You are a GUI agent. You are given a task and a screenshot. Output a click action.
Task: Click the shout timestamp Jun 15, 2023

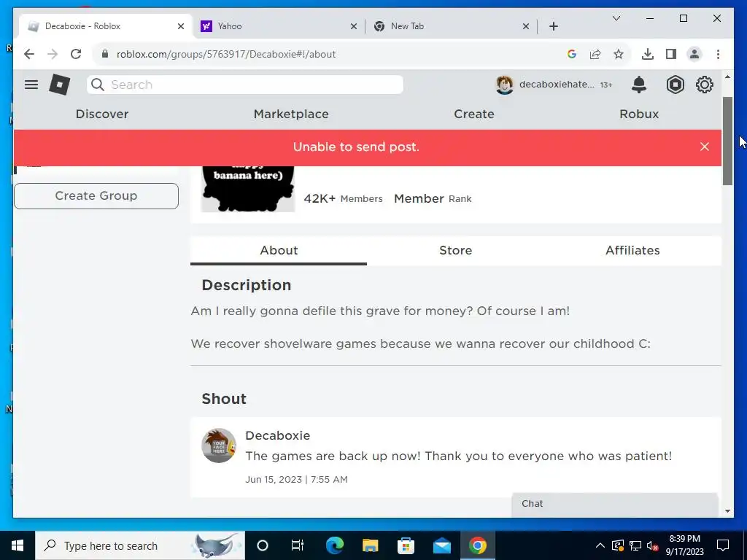(x=296, y=480)
